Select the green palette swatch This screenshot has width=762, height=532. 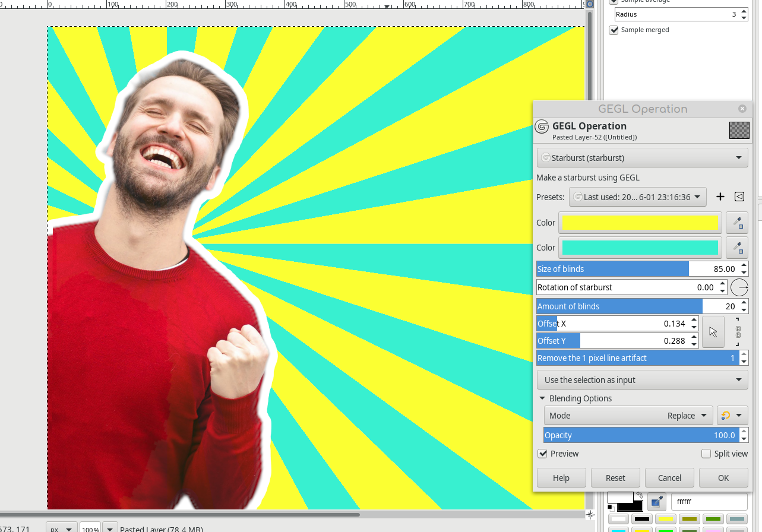click(713, 520)
